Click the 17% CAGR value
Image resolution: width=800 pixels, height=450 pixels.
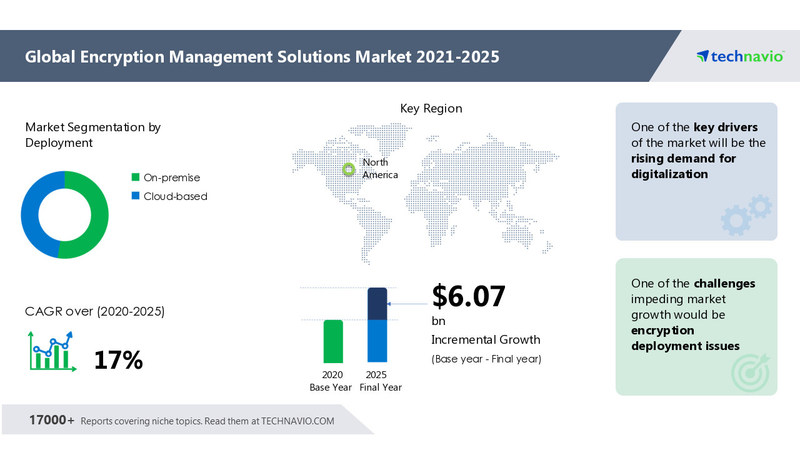click(x=118, y=360)
